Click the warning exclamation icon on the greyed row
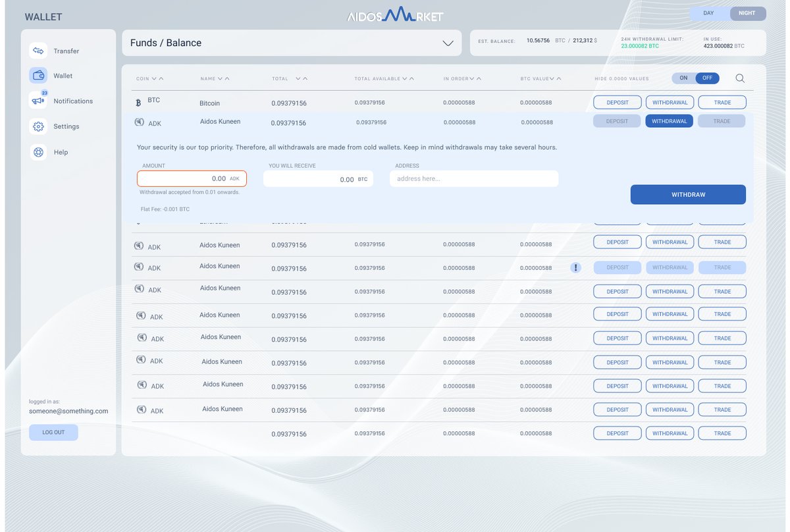Image resolution: width=790 pixels, height=532 pixels. 575,267
